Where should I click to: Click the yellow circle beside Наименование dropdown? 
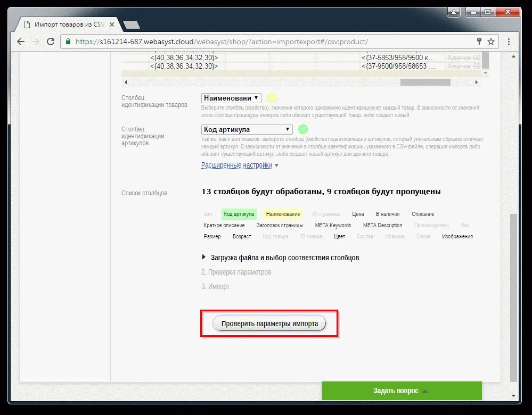tap(272, 98)
